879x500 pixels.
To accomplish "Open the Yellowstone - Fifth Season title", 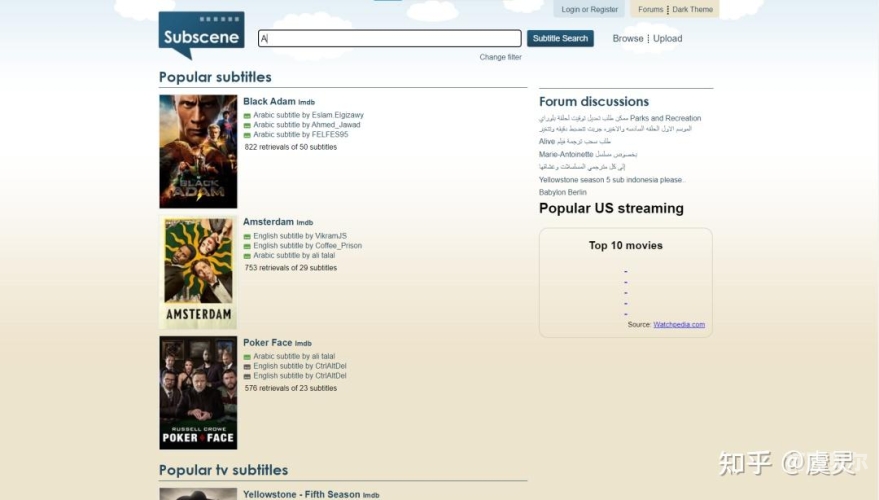I will [x=301, y=494].
